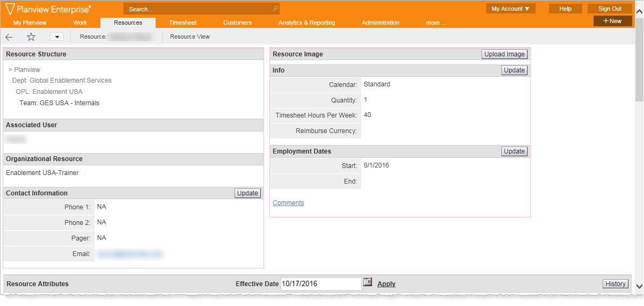The width and height of the screenshot is (644, 306).
Task: Click the Effective Date input field
Action: [x=321, y=284]
